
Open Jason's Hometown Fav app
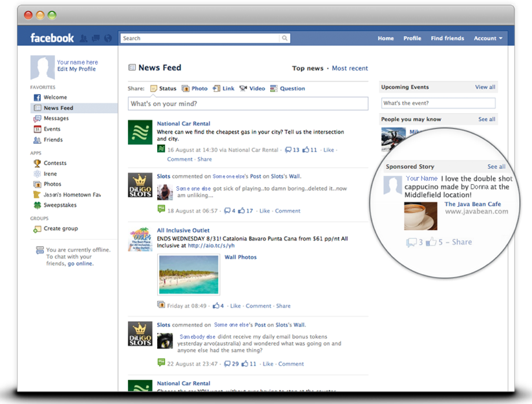point(67,195)
